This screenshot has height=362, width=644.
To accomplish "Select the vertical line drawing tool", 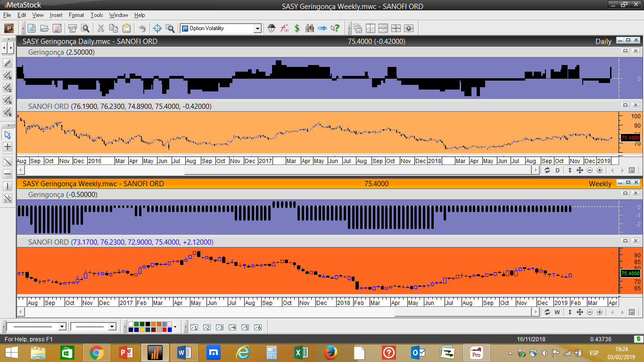I will click(x=8, y=186).
